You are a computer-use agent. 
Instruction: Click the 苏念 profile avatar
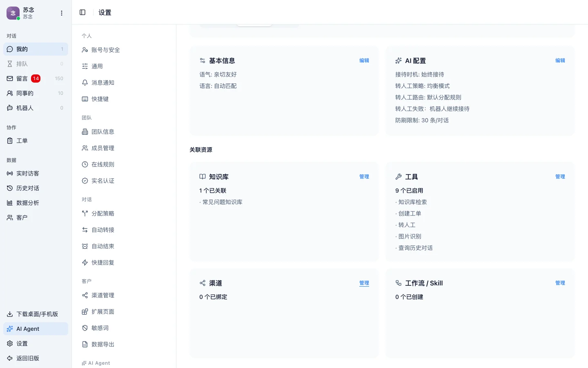pos(13,13)
